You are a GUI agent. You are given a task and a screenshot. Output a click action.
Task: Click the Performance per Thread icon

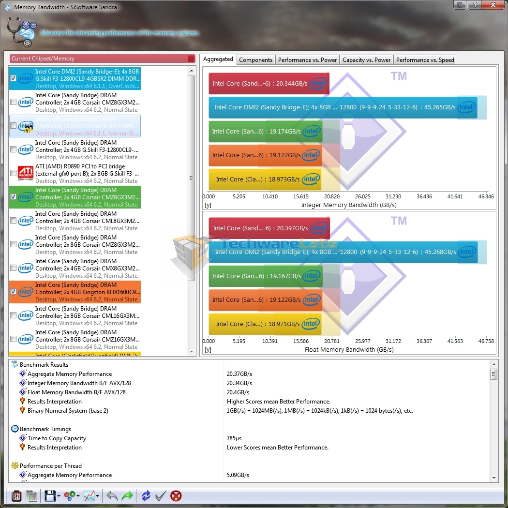(15, 465)
